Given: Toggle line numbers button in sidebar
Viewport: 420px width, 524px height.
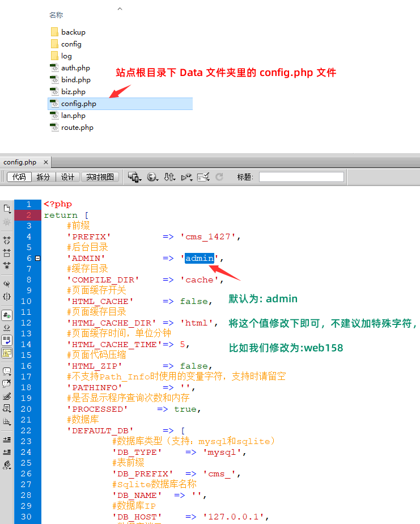Looking at the screenshot, I should point(7,315).
